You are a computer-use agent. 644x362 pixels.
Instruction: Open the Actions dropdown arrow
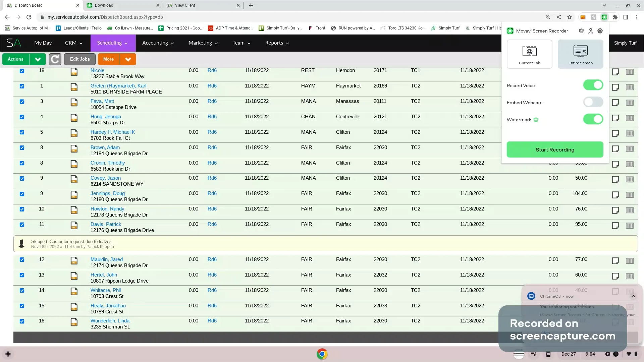click(x=38, y=59)
